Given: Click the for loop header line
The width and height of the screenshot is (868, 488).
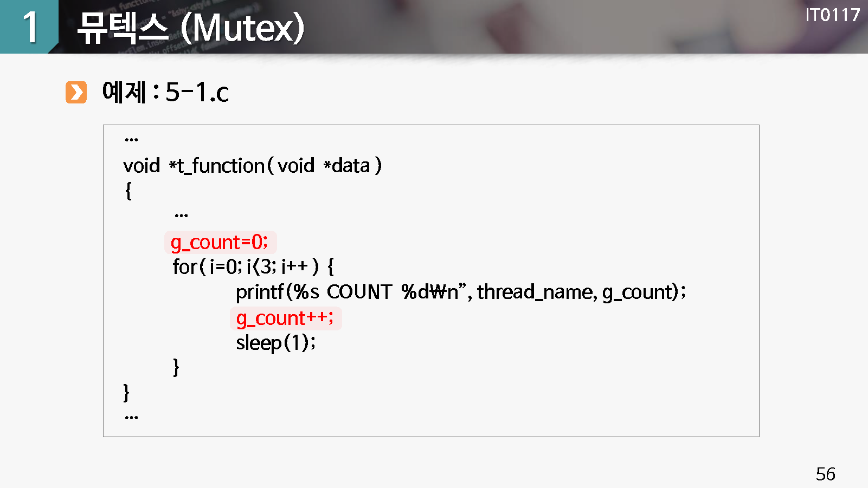Looking at the screenshot, I should (x=253, y=266).
